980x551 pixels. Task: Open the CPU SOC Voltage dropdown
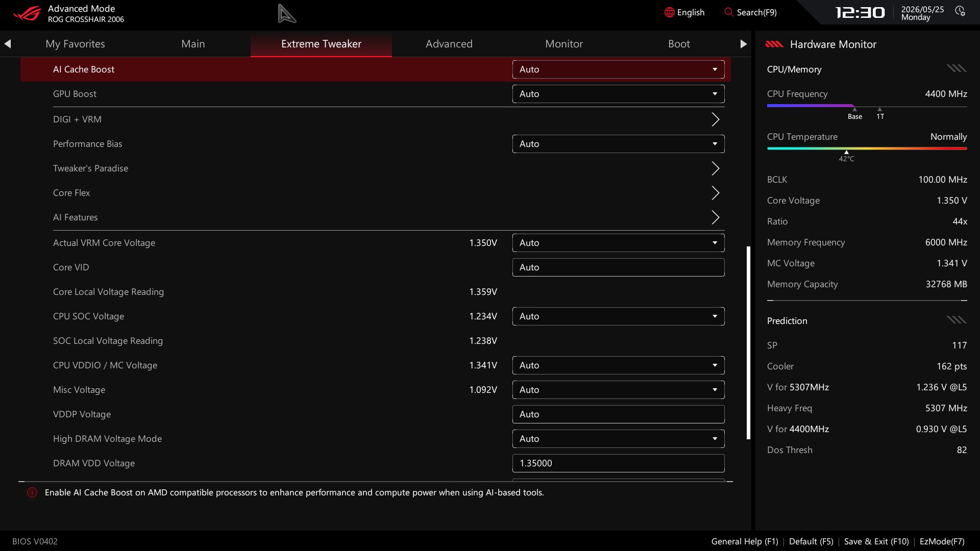pos(618,316)
